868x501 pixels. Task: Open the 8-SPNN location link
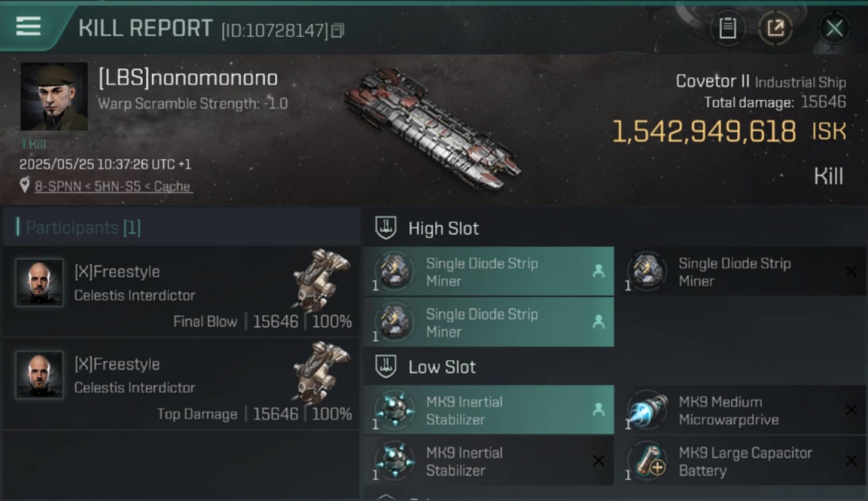113,186
